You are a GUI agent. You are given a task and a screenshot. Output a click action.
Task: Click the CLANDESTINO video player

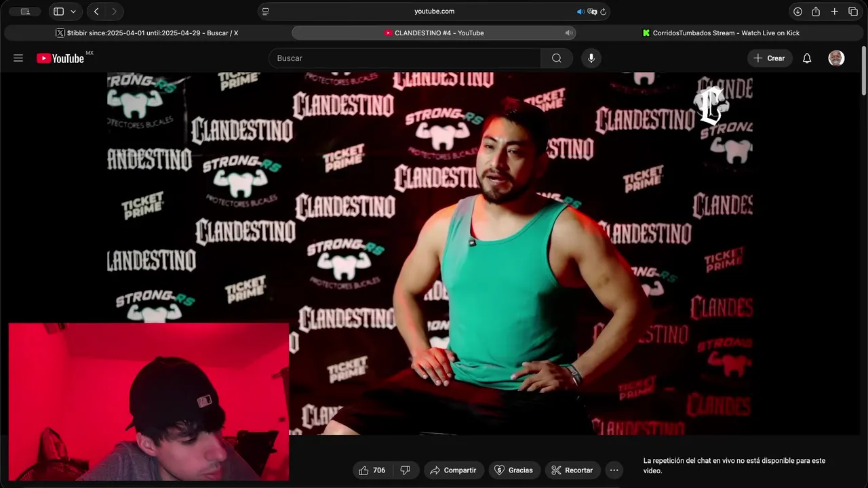[430, 253]
